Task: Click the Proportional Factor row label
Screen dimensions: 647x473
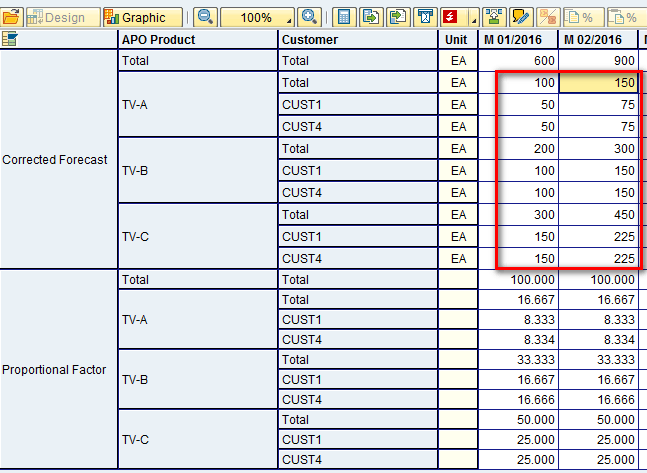Action: [59, 369]
